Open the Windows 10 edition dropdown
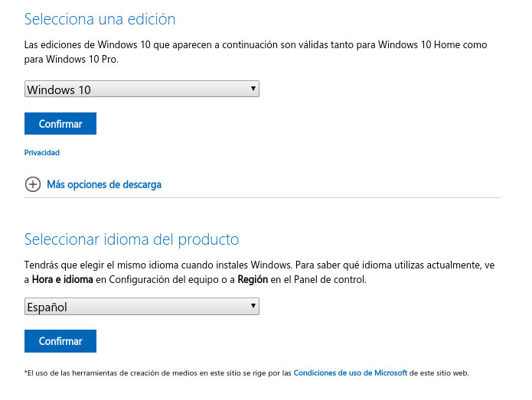The image size is (532, 400). click(142, 89)
